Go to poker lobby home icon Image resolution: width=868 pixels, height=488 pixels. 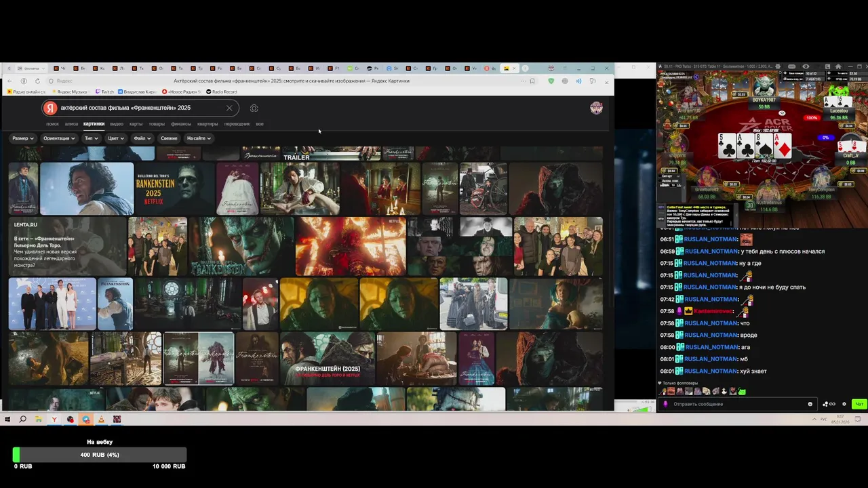[838, 67]
